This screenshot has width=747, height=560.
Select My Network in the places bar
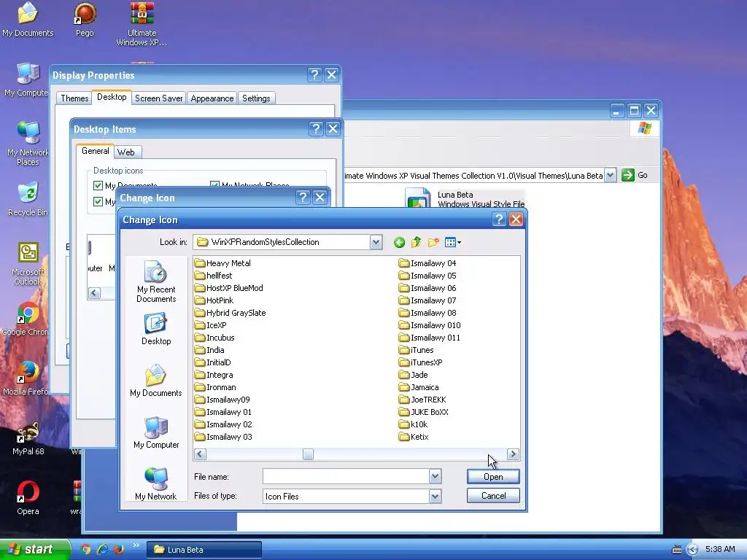pyautogui.click(x=156, y=484)
